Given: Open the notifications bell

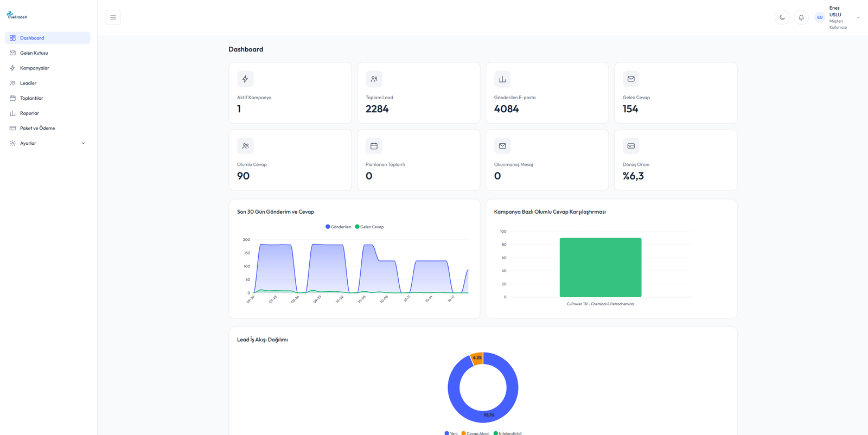Looking at the screenshot, I should tap(801, 17).
